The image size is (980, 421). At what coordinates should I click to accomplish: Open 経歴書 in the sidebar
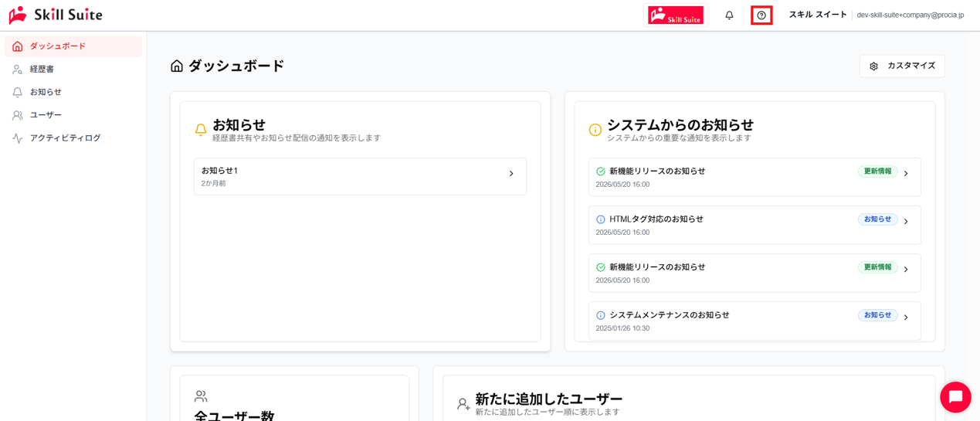73,70
